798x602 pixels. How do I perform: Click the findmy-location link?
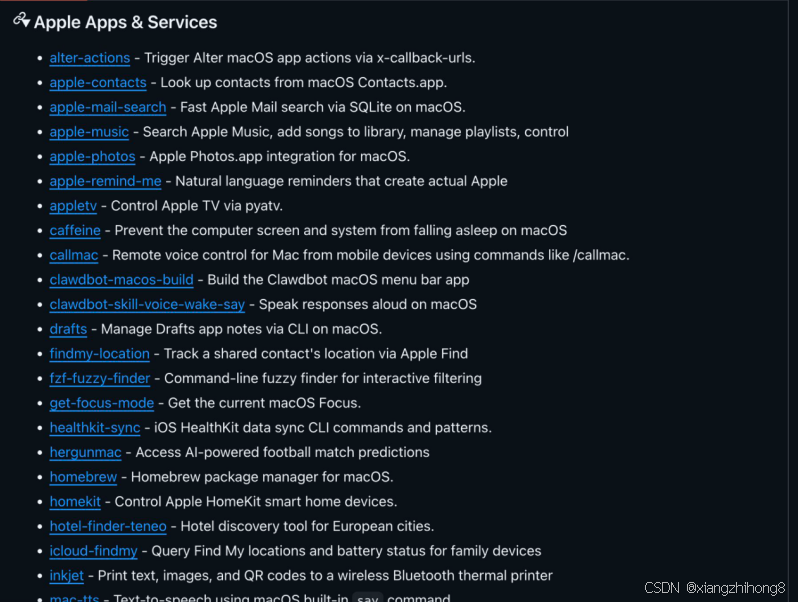click(x=100, y=353)
